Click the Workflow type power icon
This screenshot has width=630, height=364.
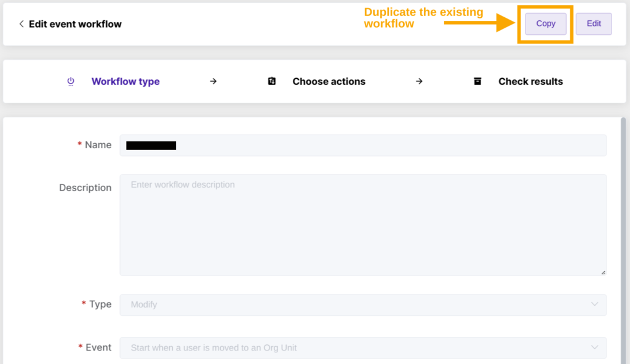pyautogui.click(x=71, y=82)
